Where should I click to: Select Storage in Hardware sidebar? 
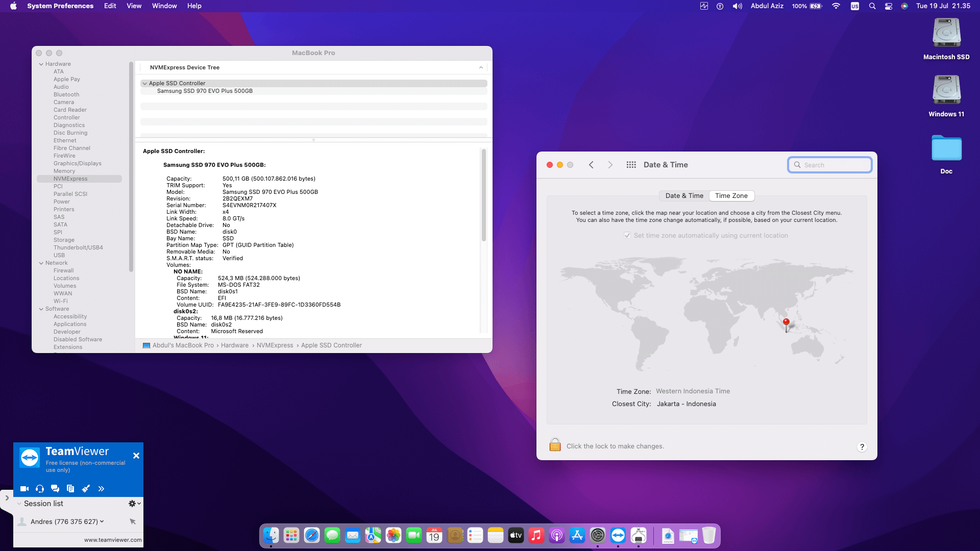point(64,240)
